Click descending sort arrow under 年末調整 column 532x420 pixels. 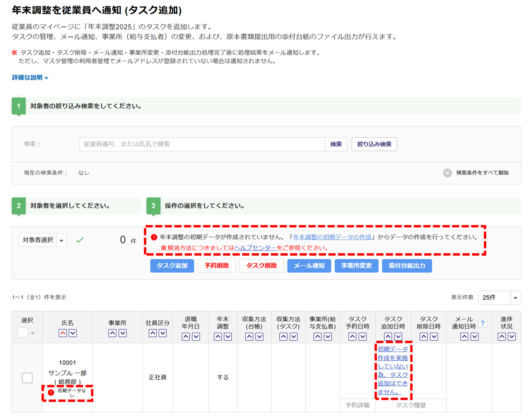[x=228, y=336]
